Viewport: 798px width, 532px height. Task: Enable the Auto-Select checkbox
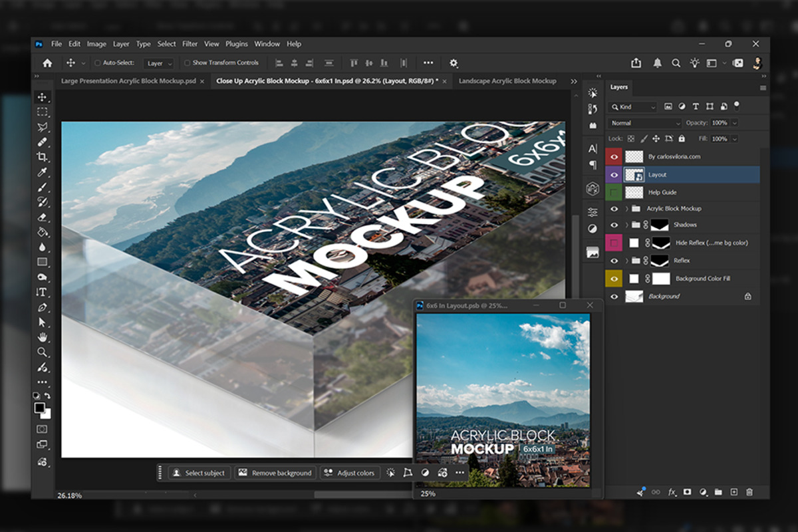click(98, 63)
